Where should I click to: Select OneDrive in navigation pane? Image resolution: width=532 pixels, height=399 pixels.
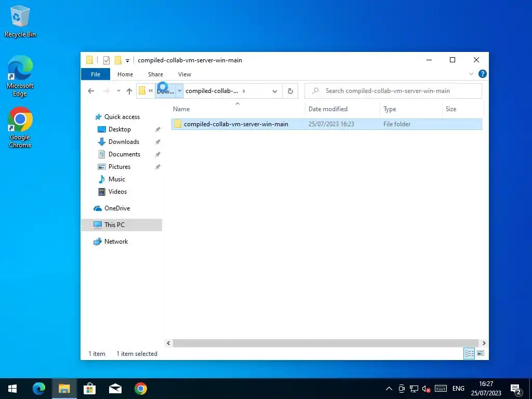click(117, 208)
